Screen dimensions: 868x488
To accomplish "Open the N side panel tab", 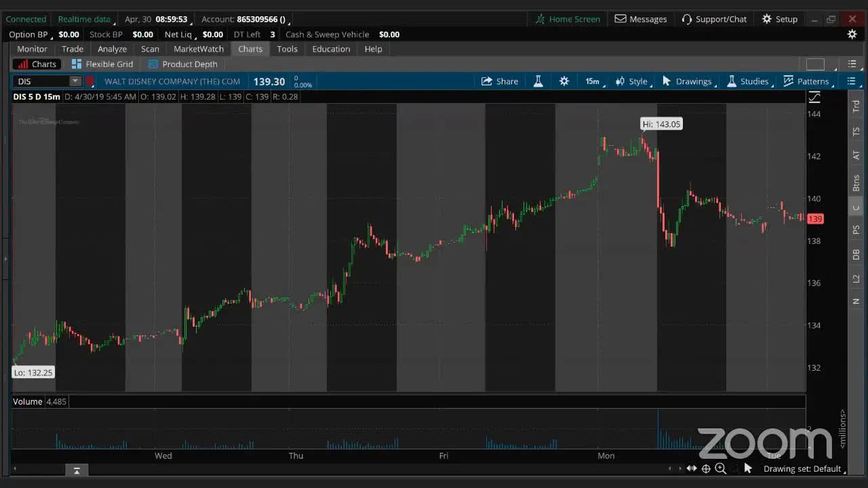I will pyautogui.click(x=856, y=301).
